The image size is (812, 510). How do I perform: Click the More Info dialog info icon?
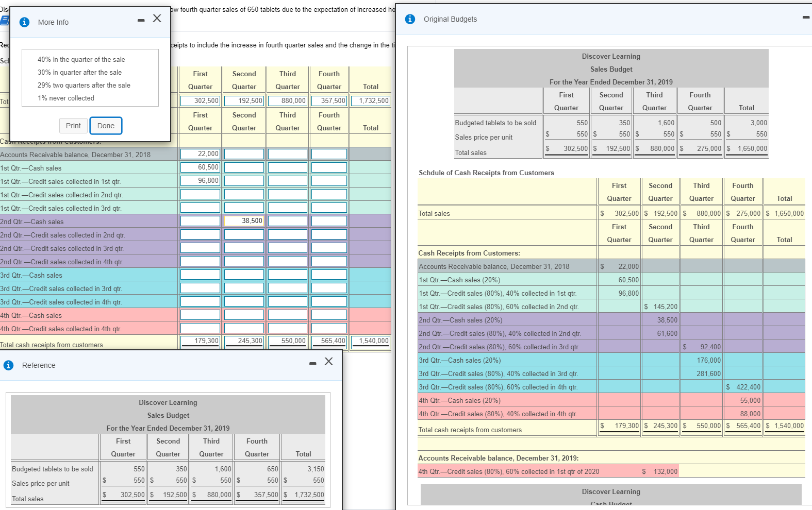(24, 22)
